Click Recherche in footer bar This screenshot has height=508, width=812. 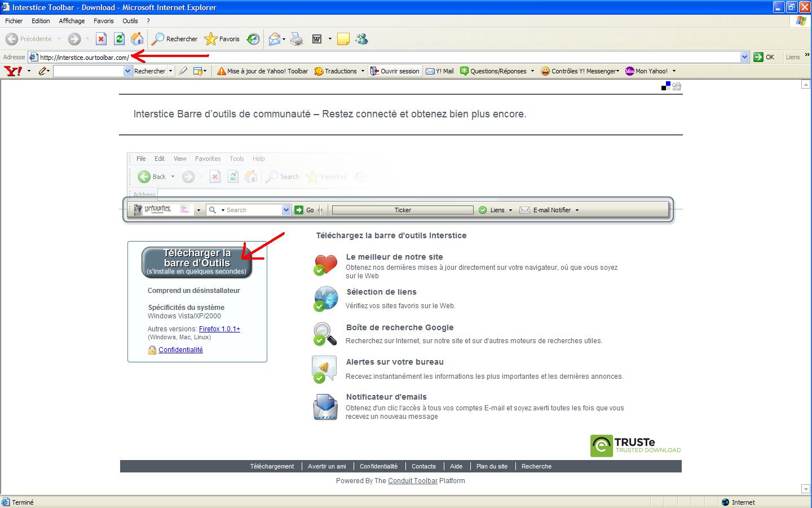(x=536, y=466)
